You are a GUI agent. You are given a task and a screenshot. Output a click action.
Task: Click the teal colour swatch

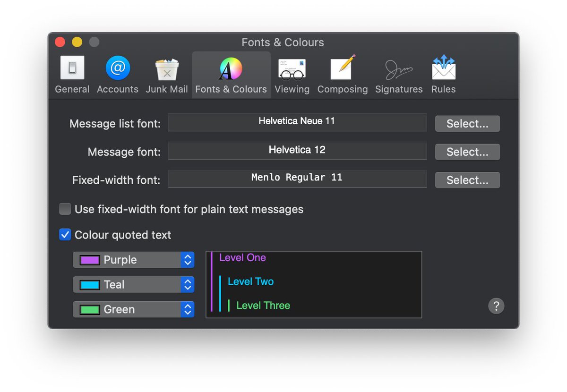tap(90, 285)
